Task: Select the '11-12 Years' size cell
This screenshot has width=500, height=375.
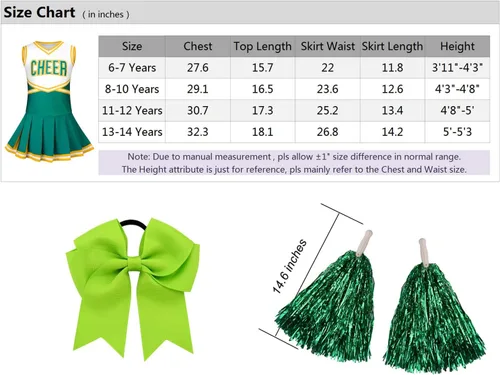Action: (132, 110)
